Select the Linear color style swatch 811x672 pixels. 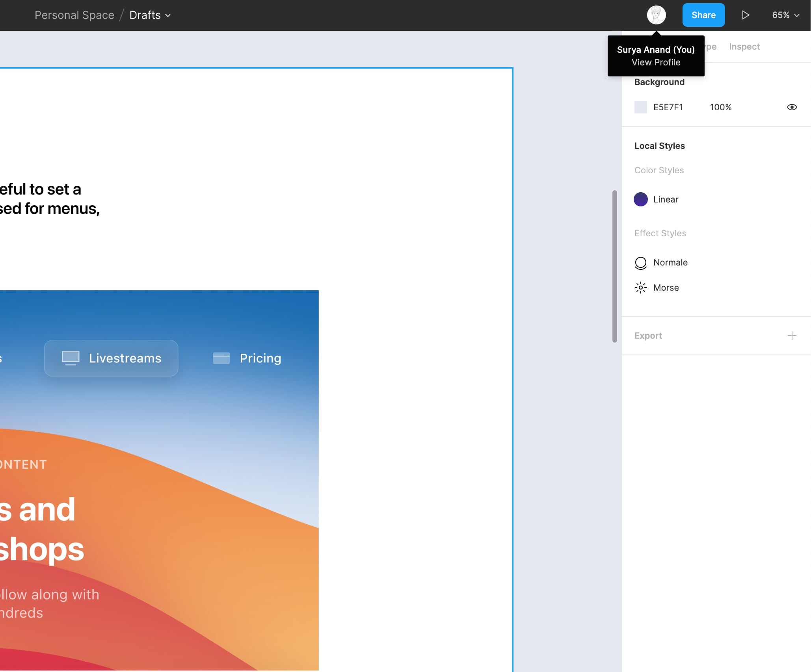pos(641,199)
